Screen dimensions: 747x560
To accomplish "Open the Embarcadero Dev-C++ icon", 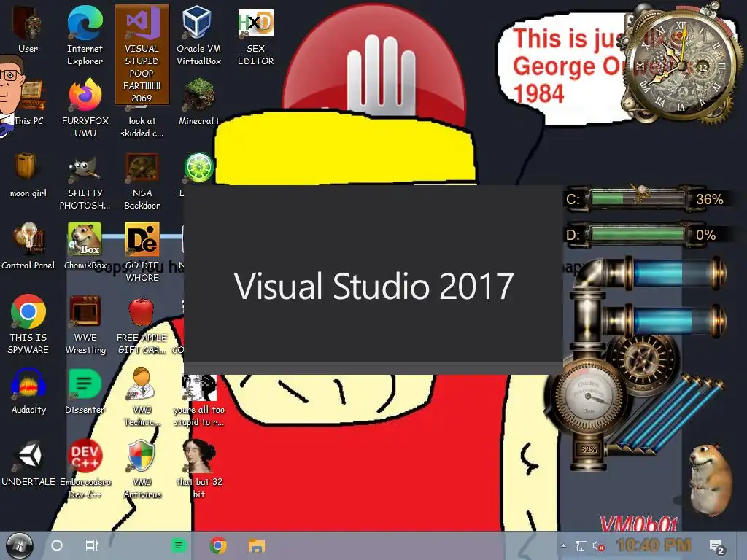I will coord(85,469).
